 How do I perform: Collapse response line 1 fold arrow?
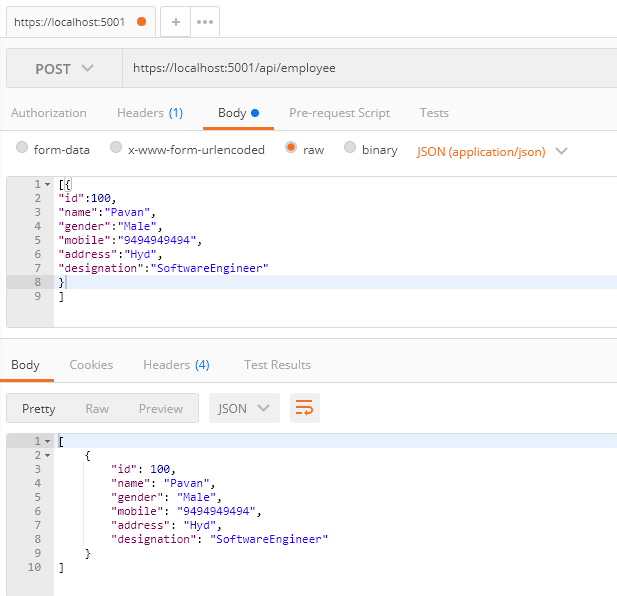[x=48, y=441]
